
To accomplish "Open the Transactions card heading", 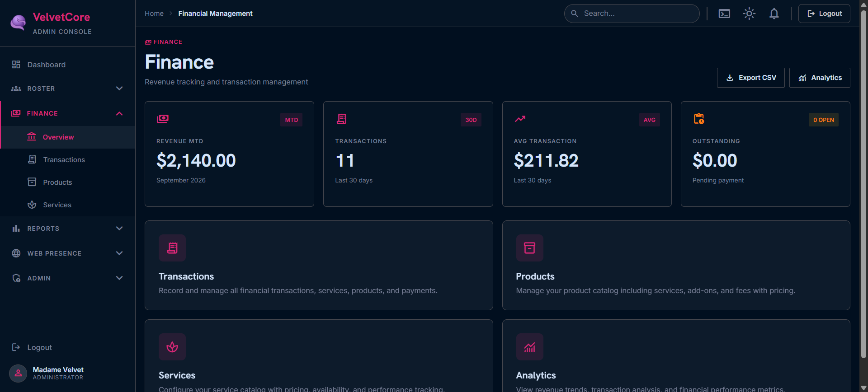I will tap(186, 276).
